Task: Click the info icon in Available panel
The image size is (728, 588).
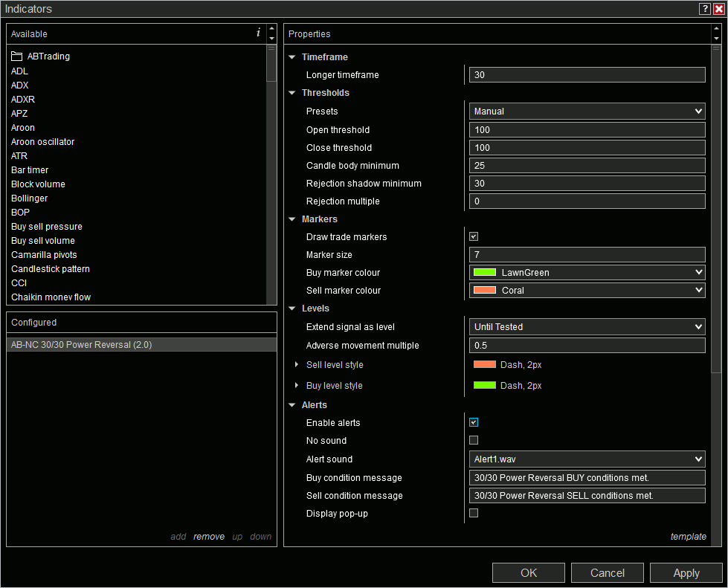Action: (x=258, y=33)
